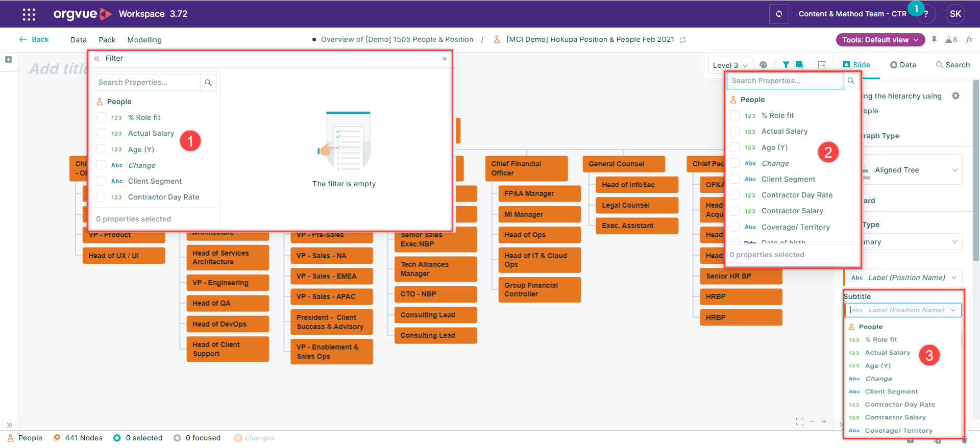Click the 0 focused status indicator
This screenshot has height=448, width=980.
coord(197,438)
